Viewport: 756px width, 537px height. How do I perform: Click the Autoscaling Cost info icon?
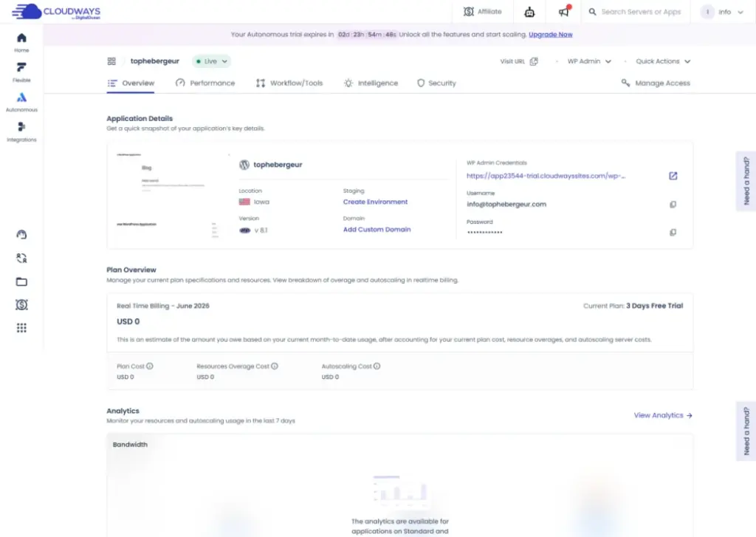pos(377,366)
